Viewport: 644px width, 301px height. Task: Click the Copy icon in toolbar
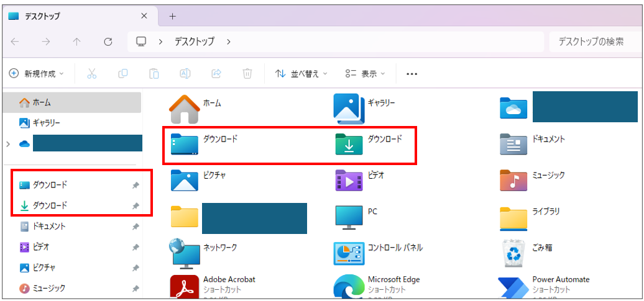[123, 73]
